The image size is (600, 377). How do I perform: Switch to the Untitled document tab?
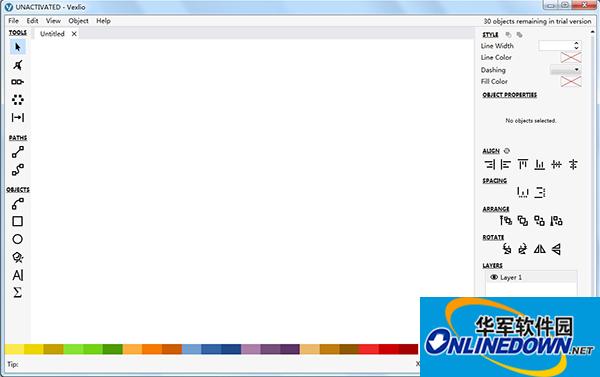(x=52, y=34)
